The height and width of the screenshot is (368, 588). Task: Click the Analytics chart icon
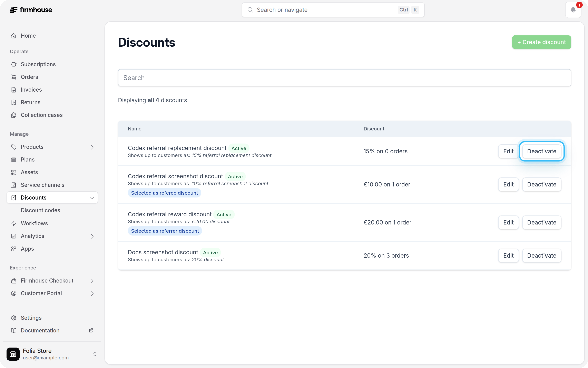tap(14, 236)
